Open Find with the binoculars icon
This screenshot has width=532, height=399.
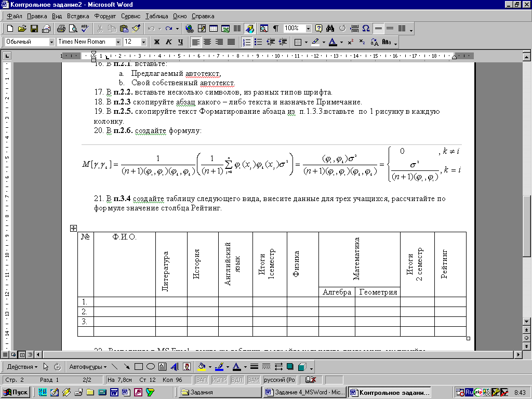point(330,29)
